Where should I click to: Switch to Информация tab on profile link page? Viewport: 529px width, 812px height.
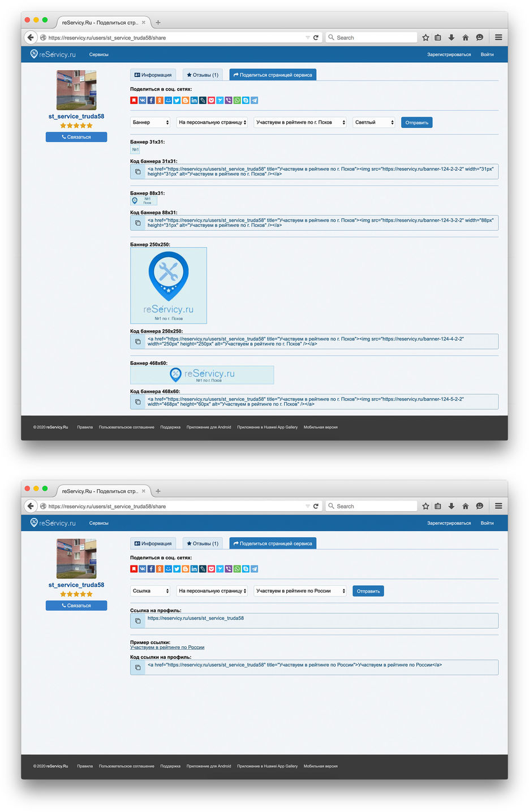tap(153, 543)
